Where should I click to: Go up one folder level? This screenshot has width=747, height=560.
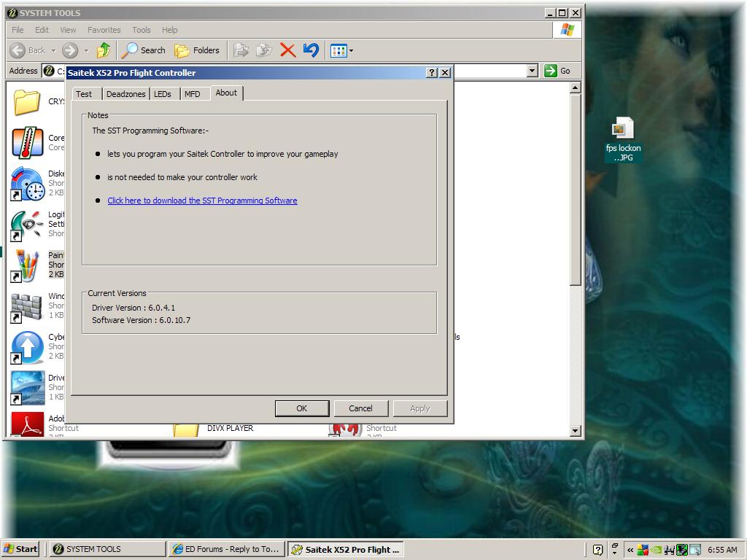pos(104,50)
